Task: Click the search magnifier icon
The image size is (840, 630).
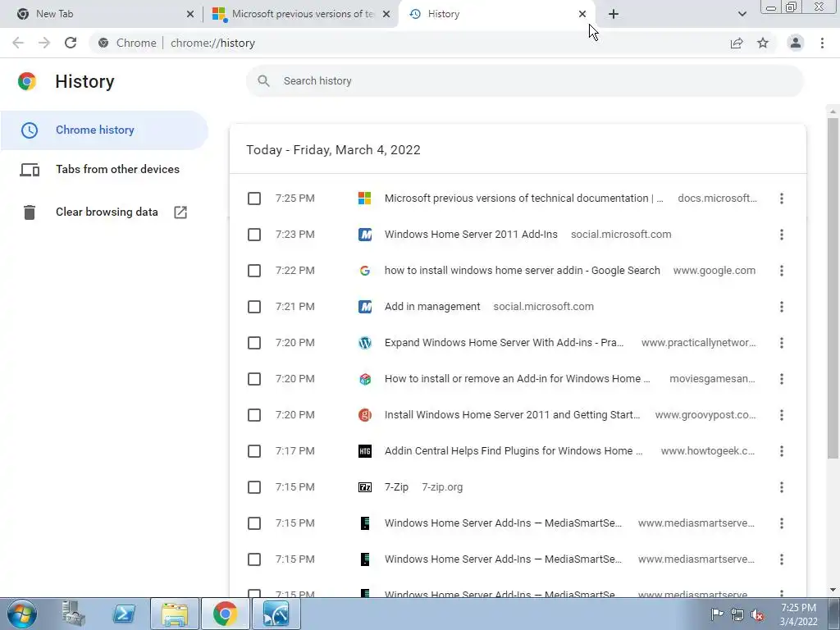Action: click(x=263, y=81)
